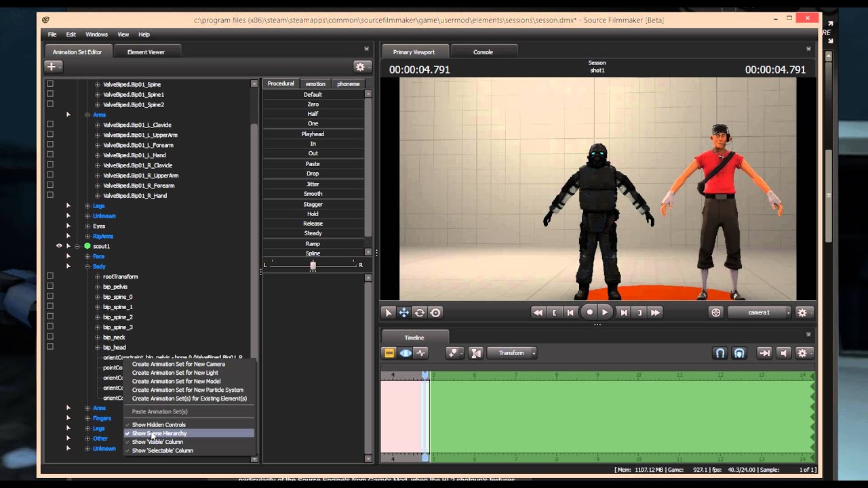Open the View menu in menu bar
The height and width of the screenshot is (488, 868).
pos(123,35)
